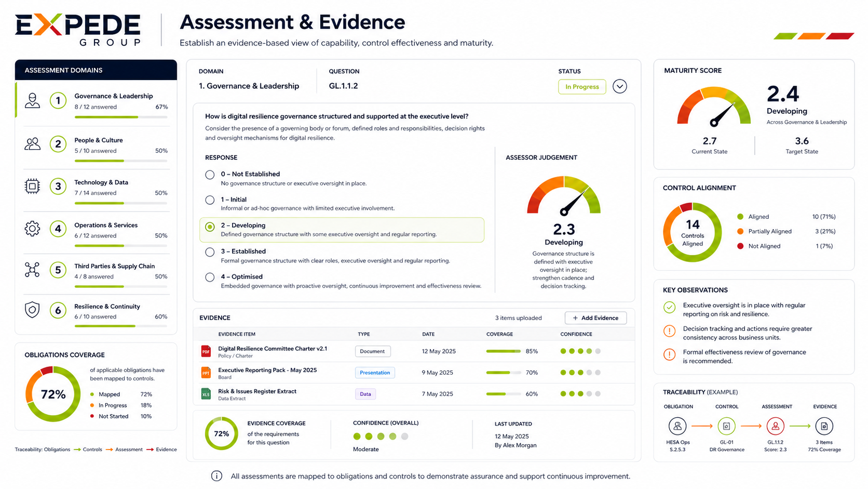Click the In Progress status badge
Screen dimensions: 868x489
point(582,87)
